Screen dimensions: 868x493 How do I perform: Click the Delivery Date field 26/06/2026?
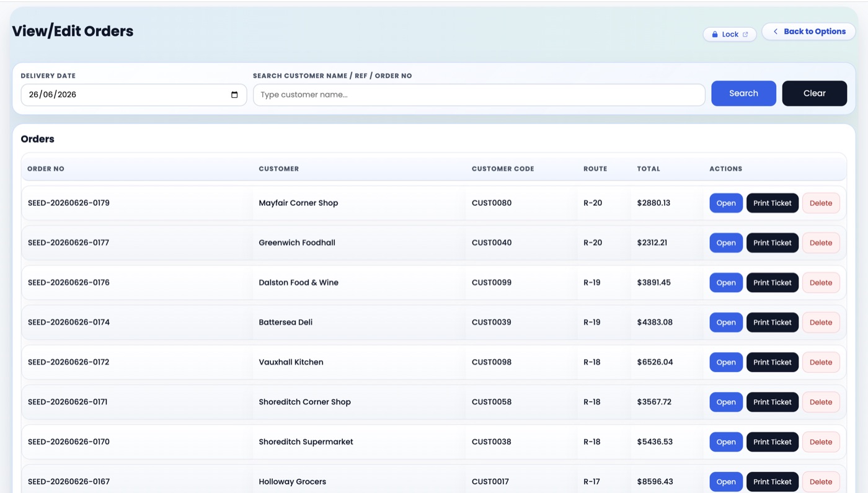coord(134,95)
